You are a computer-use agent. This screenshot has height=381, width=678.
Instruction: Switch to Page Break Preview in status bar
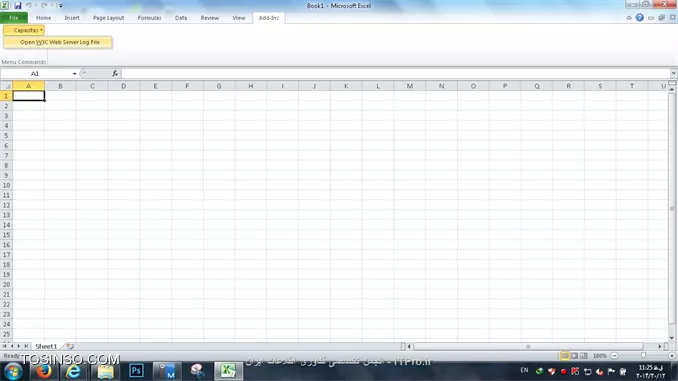point(584,355)
